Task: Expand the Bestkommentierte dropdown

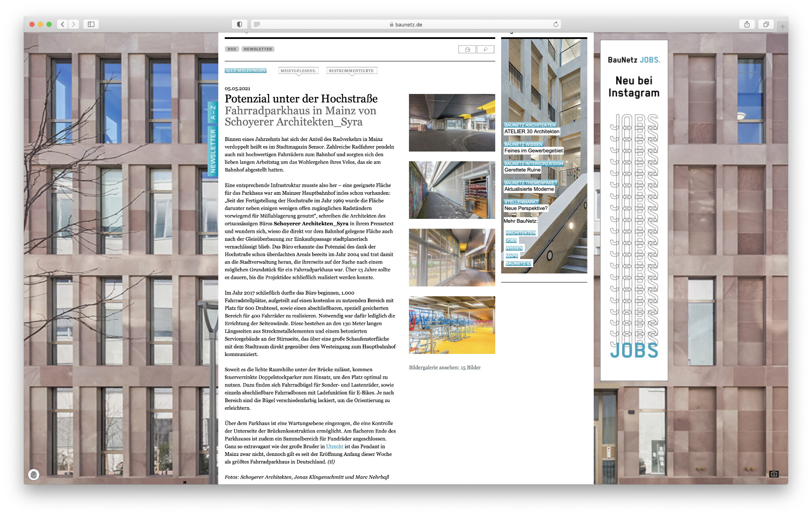Action: 351,71
